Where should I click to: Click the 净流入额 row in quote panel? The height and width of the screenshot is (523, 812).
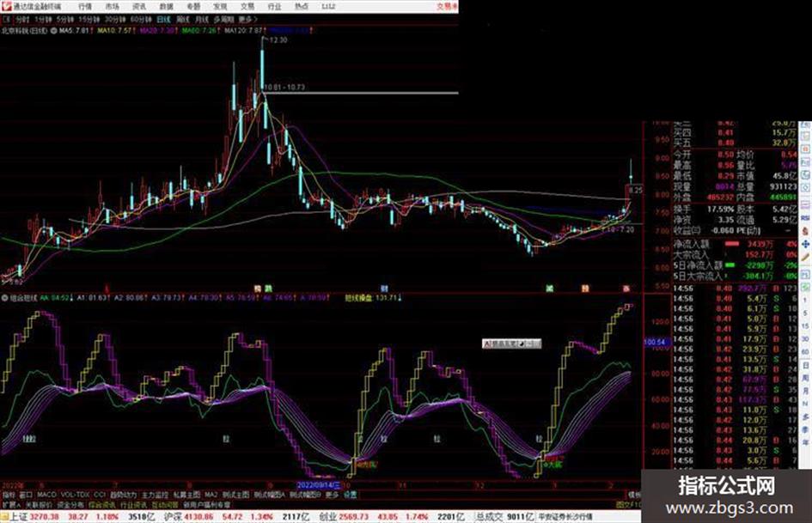click(x=736, y=244)
